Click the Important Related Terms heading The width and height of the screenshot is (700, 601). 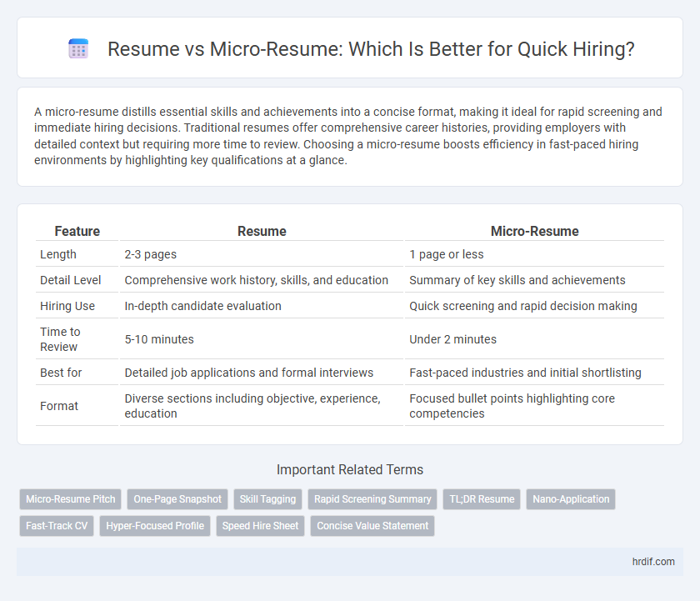(350, 470)
